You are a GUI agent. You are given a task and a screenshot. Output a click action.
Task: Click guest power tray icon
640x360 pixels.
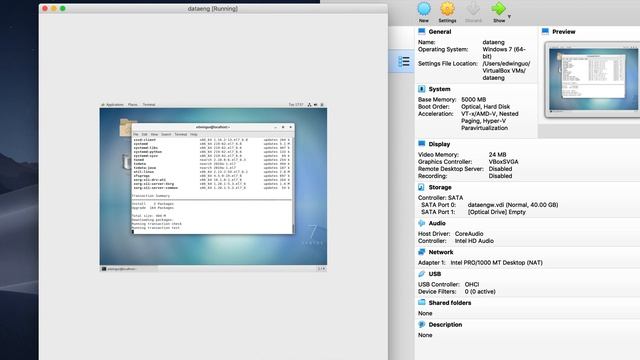pos(322,105)
